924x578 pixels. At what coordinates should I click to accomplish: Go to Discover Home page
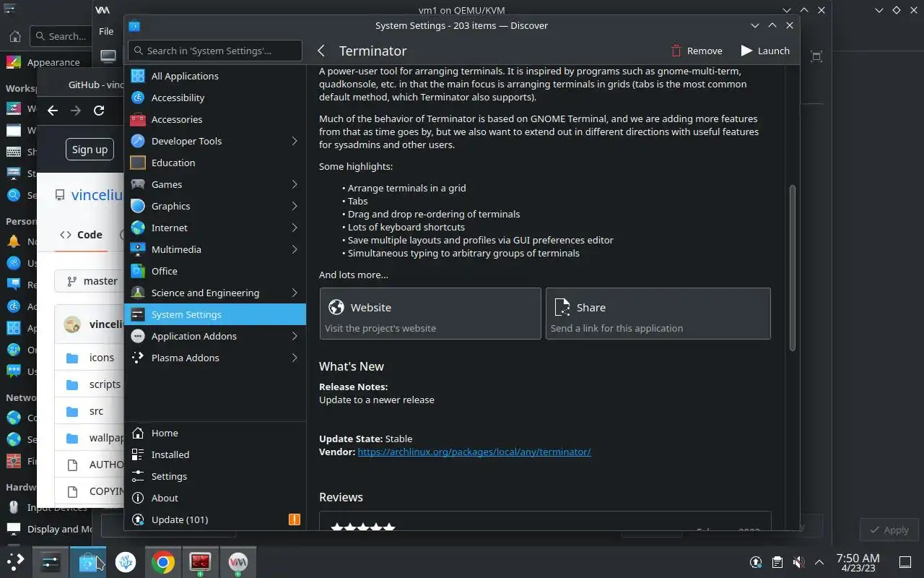(x=215, y=433)
